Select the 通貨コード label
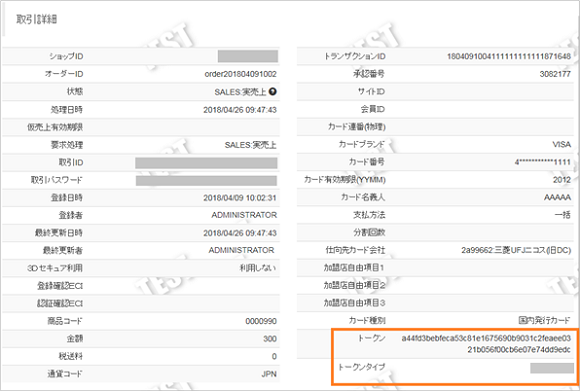Viewport: 580px width, 391px height. 65,374
